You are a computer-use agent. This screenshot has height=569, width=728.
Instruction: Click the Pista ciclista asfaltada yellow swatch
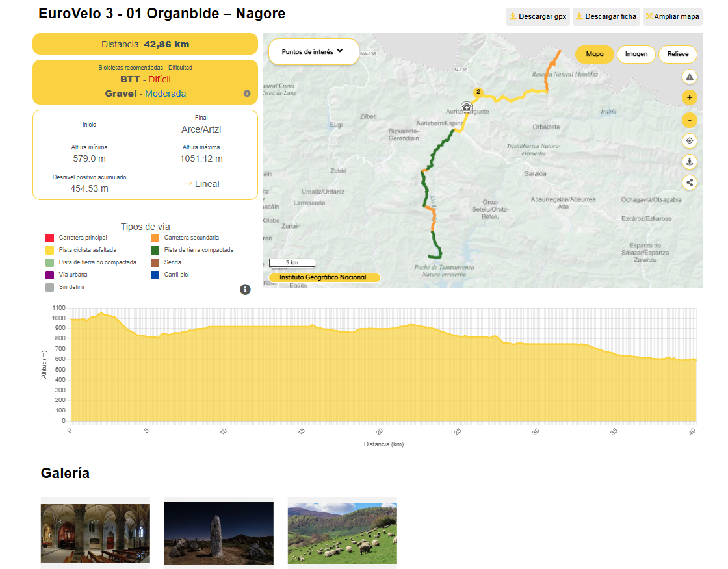coord(49,250)
